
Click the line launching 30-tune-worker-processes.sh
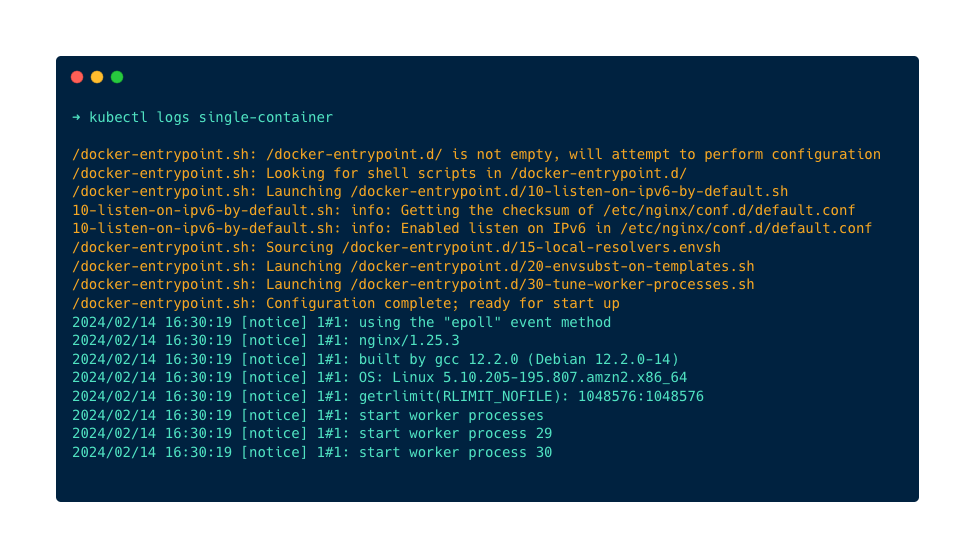point(413,285)
